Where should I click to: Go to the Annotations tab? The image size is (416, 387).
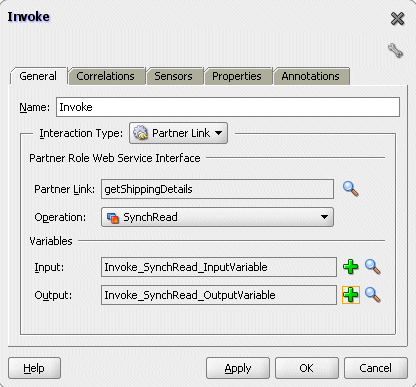311,76
